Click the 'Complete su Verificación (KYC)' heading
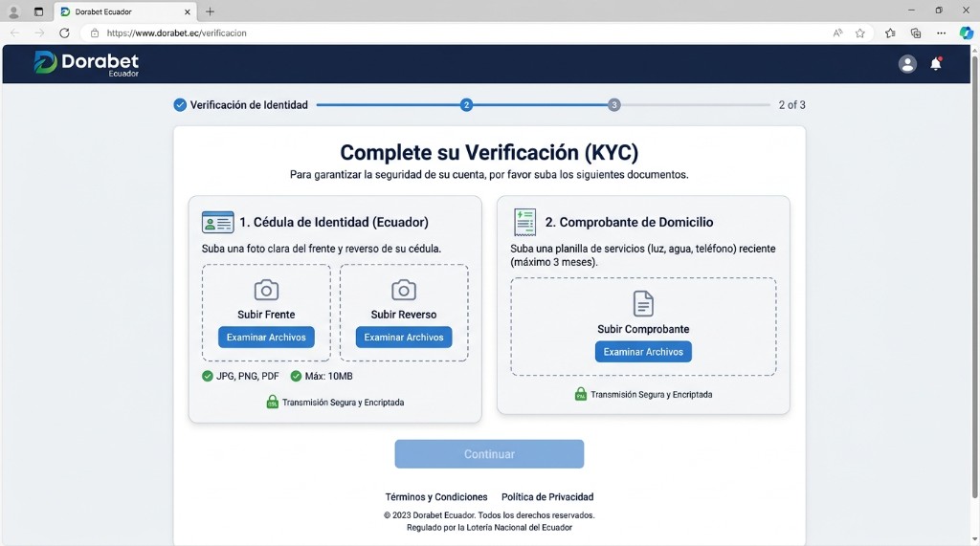 pyautogui.click(x=489, y=152)
